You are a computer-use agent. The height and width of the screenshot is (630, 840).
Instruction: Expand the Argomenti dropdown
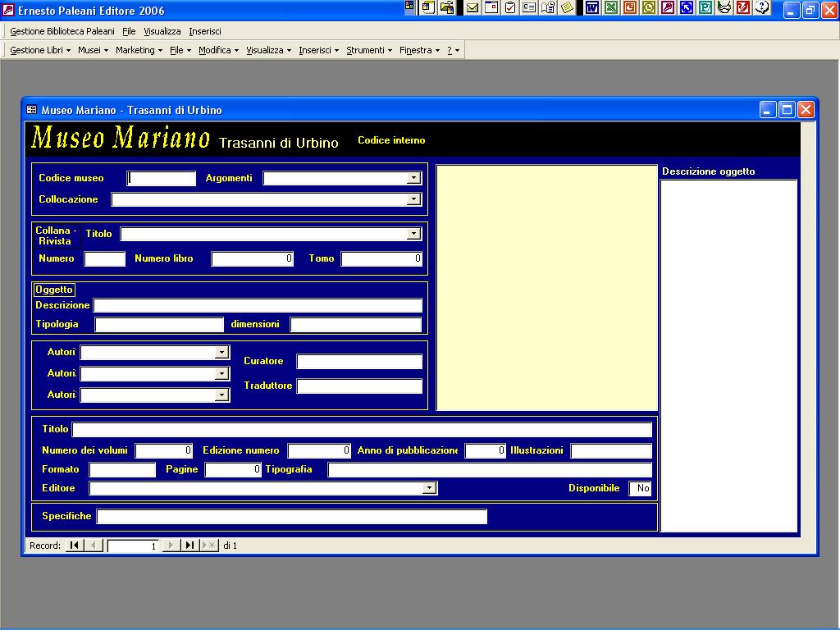tap(413, 178)
